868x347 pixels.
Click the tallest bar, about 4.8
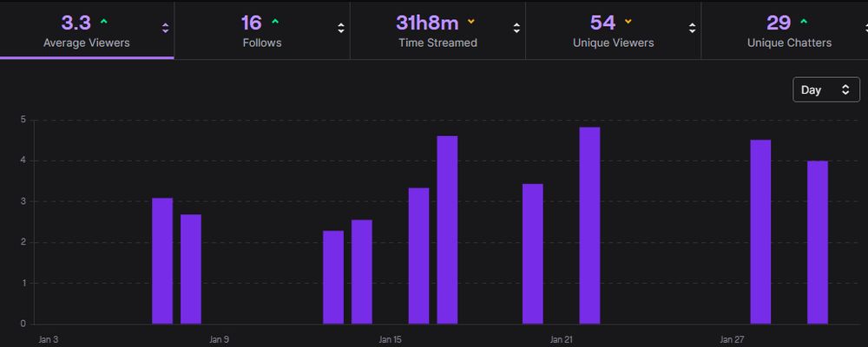point(589,226)
